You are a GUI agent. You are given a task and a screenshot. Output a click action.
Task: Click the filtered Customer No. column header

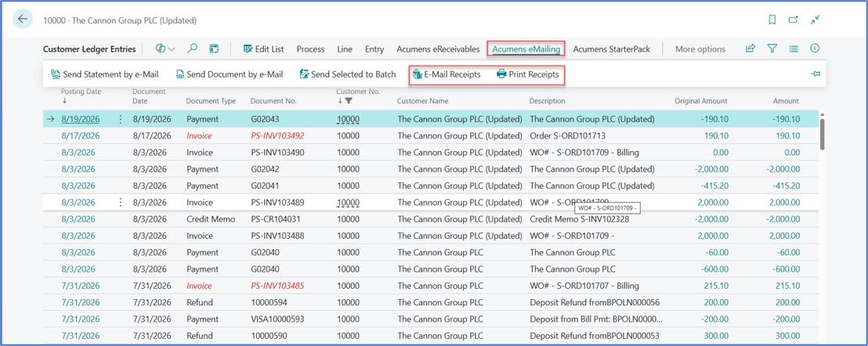pos(357,92)
